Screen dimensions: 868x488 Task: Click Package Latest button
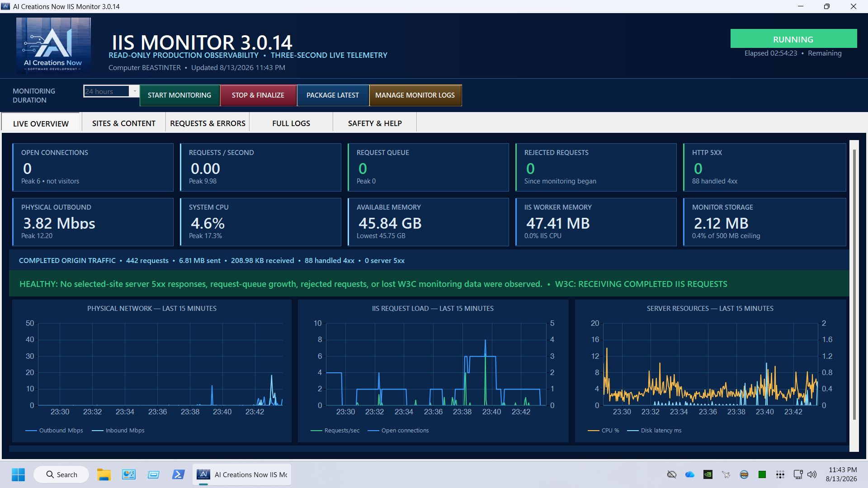click(333, 95)
